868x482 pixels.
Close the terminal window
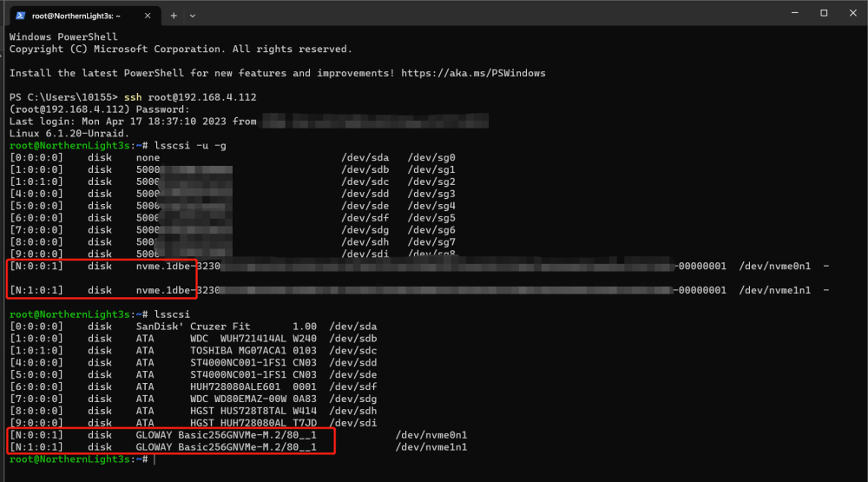point(853,12)
